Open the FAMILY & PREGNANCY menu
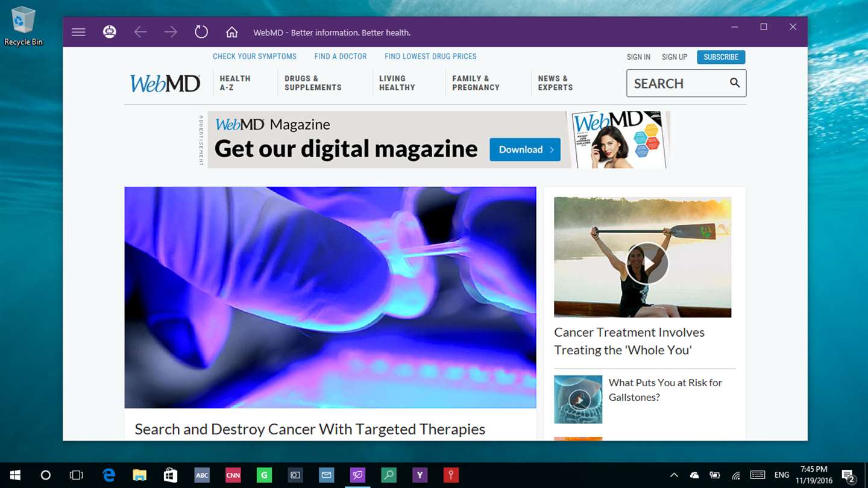The height and width of the screenshot is (488, 868). coord(476,83)
